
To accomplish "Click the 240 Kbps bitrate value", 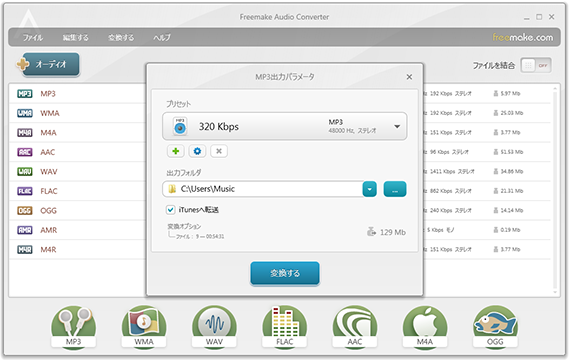I will (441, 210).
